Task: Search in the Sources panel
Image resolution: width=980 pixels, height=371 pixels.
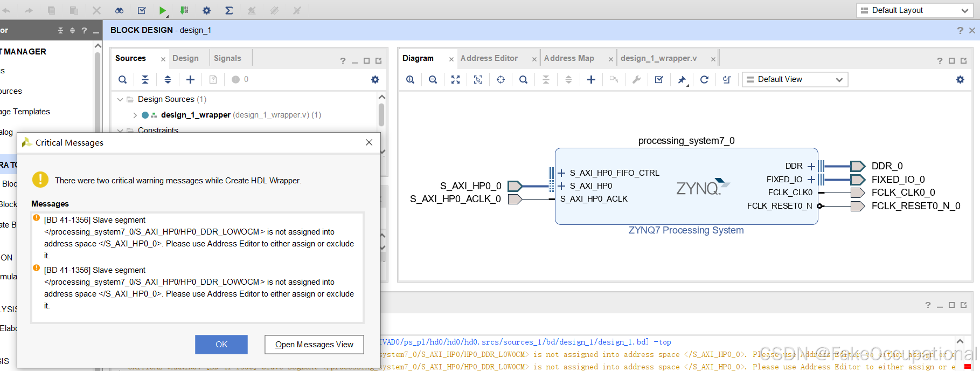Action: coord(123,79)
